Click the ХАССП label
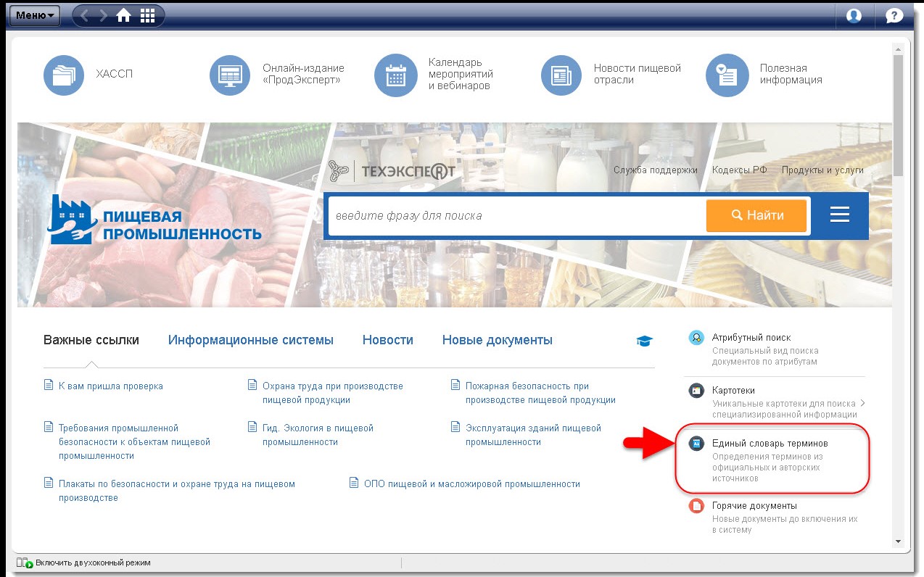 [114, 74]
